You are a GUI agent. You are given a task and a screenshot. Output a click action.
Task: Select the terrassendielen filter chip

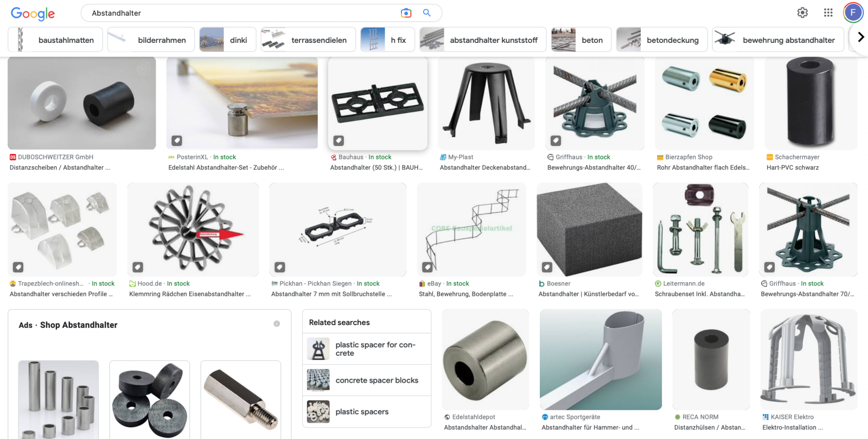(x=308, y=40)
